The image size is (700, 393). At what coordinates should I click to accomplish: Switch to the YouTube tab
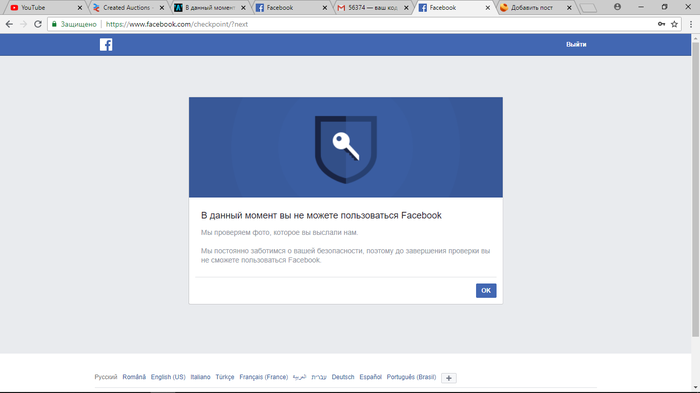point(45,8)
